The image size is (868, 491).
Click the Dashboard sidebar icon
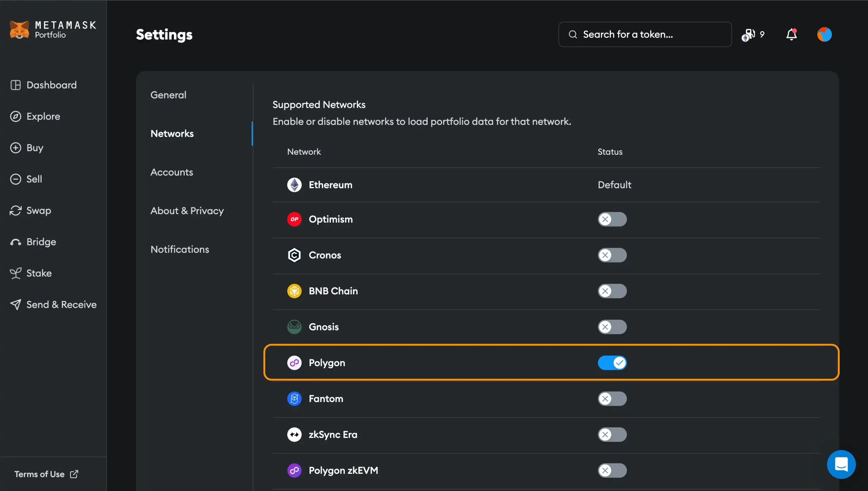tap(16, 84)
